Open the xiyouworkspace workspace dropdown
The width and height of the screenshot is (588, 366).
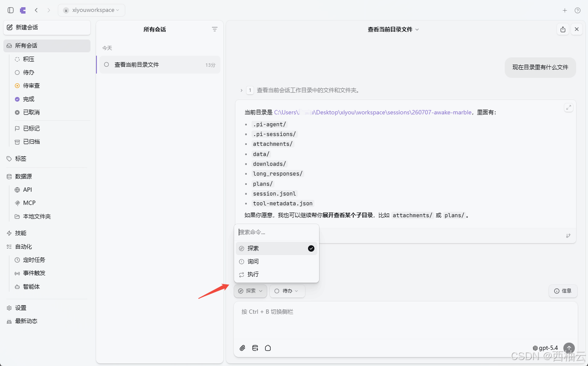point(91,10)
